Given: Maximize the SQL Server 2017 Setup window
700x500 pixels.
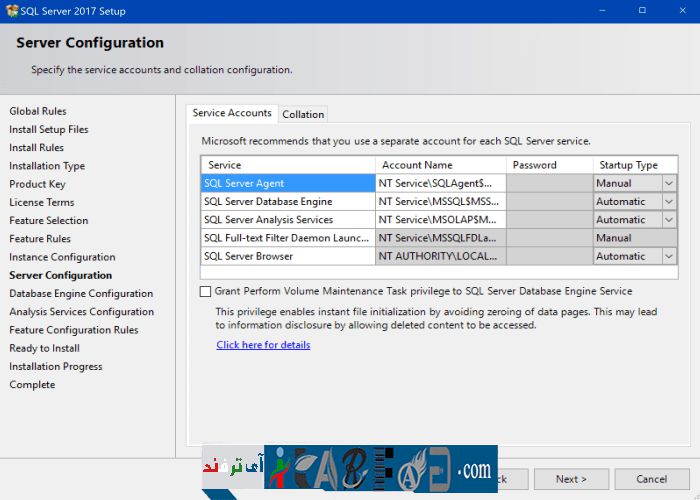Looking at the screenshot, I should (x=641, y=10).
